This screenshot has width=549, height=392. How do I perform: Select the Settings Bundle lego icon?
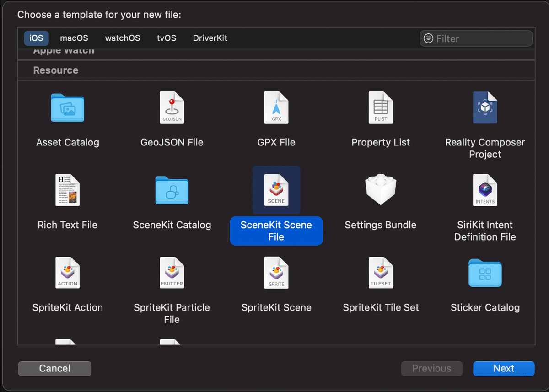point(381,189)
